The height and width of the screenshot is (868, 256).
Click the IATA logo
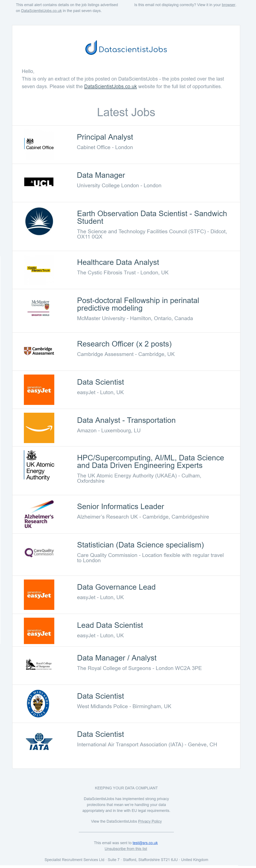[x=39, y=742]
